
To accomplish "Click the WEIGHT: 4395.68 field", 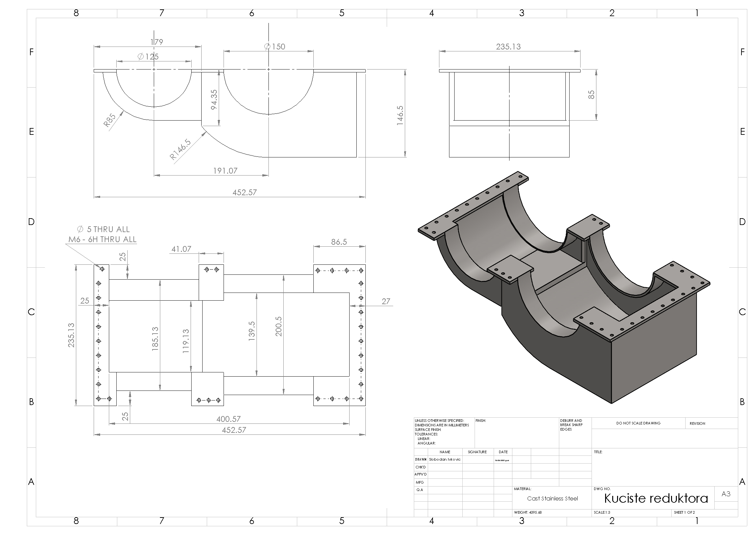I will pos(528,513).
